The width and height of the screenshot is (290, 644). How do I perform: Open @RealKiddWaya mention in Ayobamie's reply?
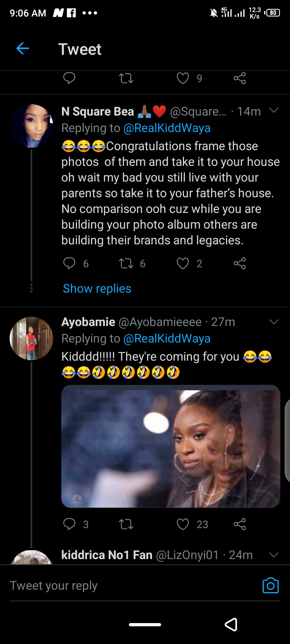pyautogui.click(x=167, y=339)
